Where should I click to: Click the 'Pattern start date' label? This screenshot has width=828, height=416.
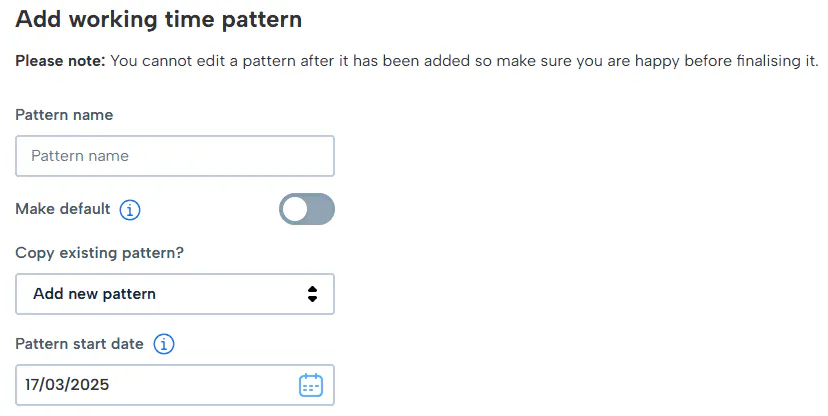[x=80, y=344]
